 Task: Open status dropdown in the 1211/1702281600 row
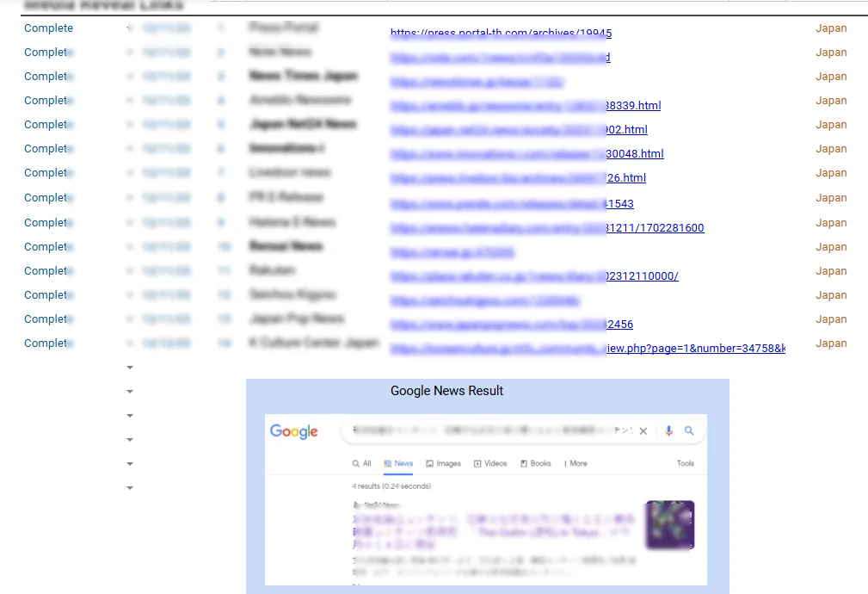tap(130, 223)
